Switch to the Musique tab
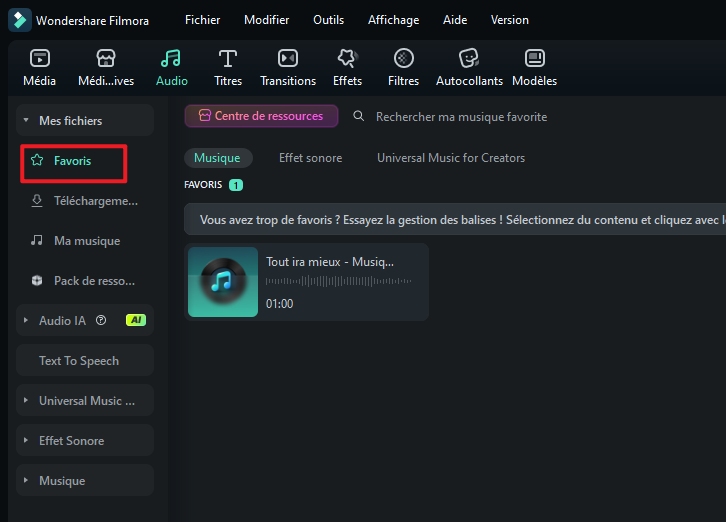This screenshot has width=726, height=522. pyautogui.click(x=218, y=158)
